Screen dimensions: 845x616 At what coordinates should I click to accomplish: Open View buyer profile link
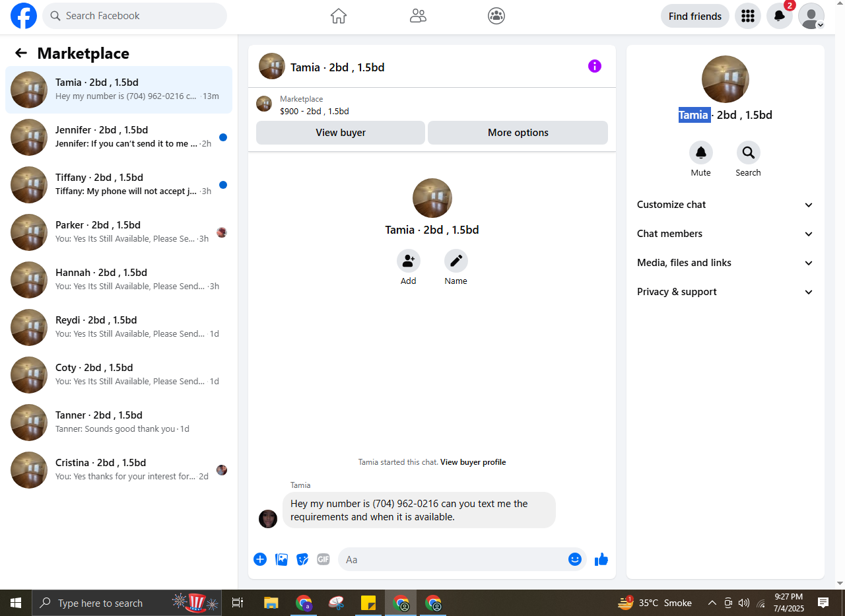pyautogui.click(x=473, y=462)
